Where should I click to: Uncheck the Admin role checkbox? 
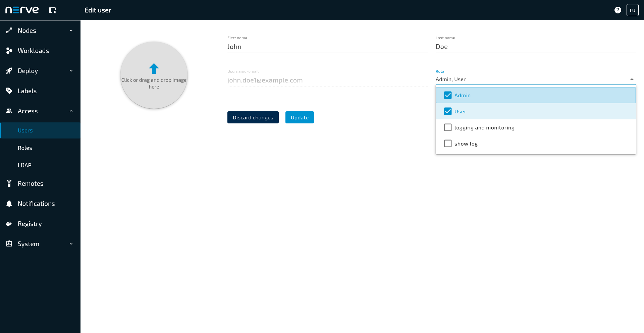tap(448, 95)
